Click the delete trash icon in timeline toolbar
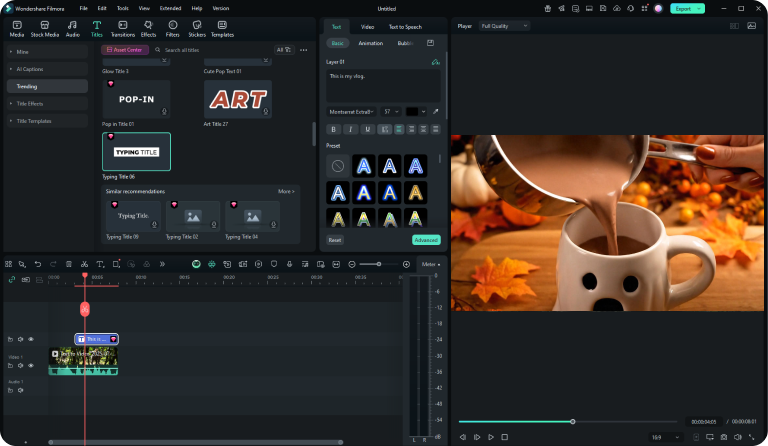Screen dimensions: 768x446 pos(69,264)
